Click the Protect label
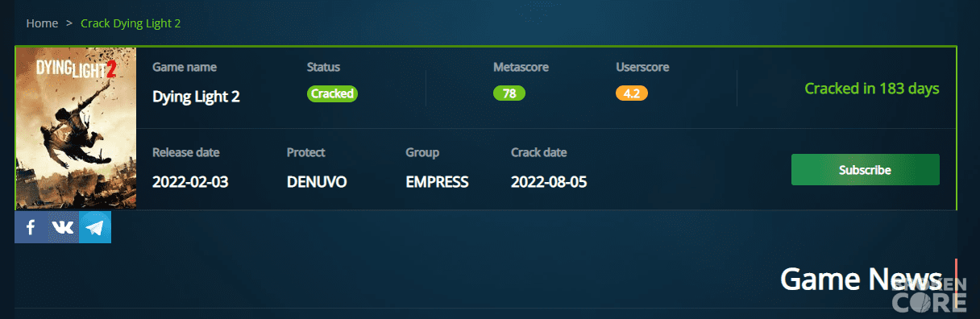This screenshot has height=319, width=980. coord(306,152)
